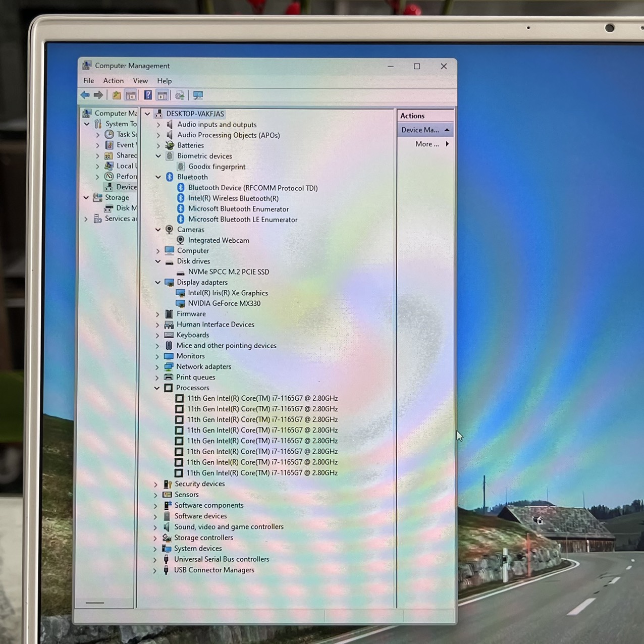Click the Firmware category icon
The height and width of the screenshot is (644, 644).
(169, 314)
